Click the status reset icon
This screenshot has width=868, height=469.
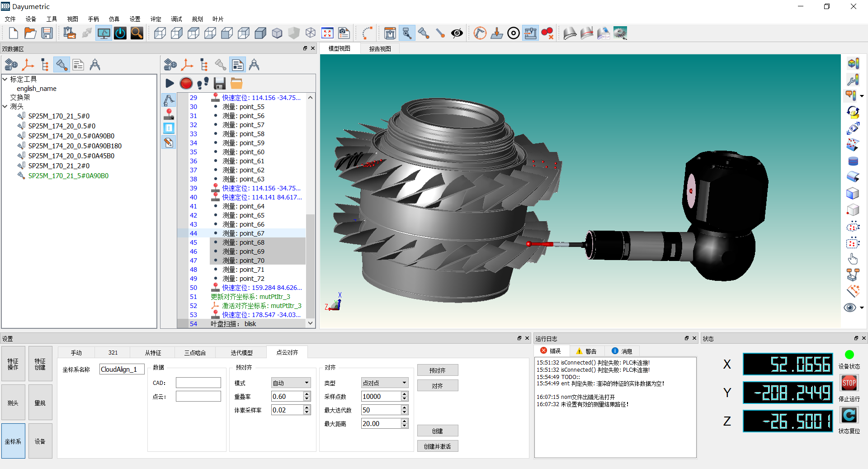(x=849, y=415)
